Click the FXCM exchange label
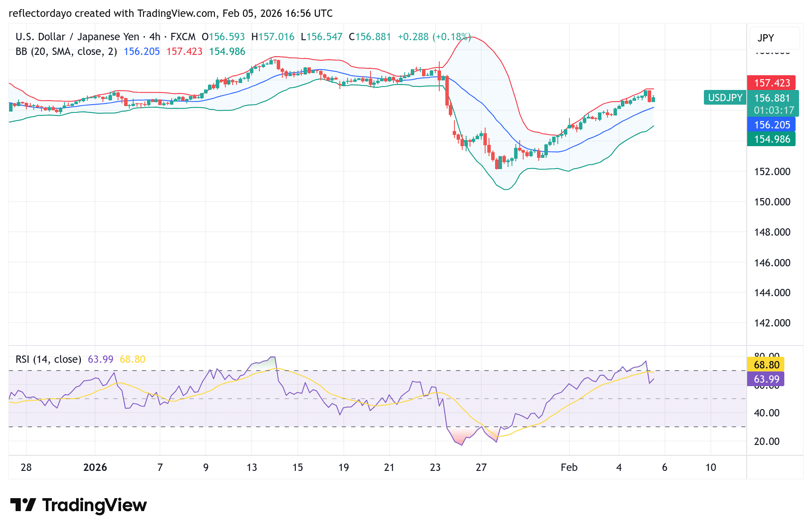812x531 pixels. pyautogui.click(x=184, y=37)
